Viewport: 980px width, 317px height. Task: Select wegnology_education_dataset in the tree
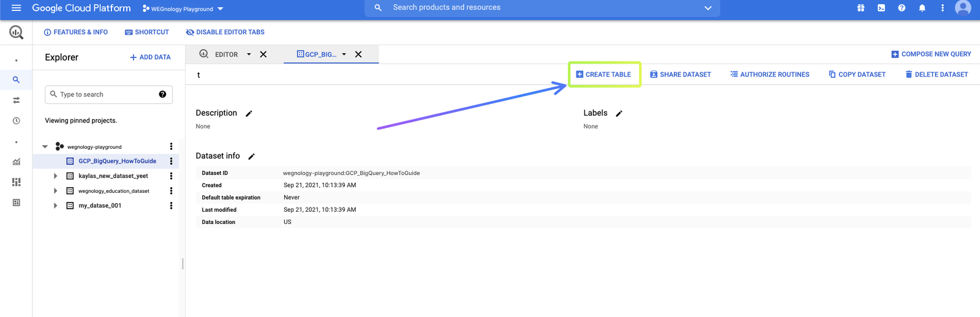click(x=113, y=191)
